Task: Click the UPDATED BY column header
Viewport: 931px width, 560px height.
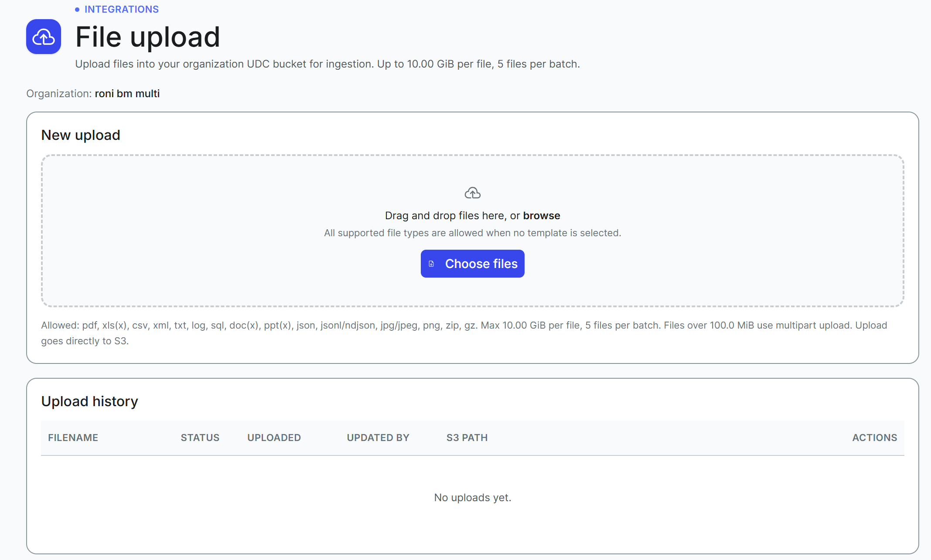Action: click(378, 438)
